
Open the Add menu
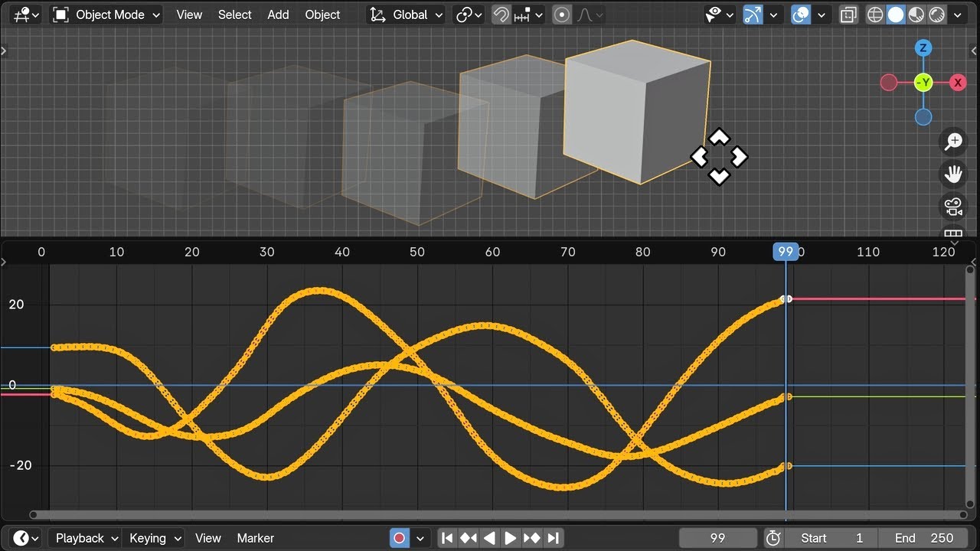tap(278, 15)
